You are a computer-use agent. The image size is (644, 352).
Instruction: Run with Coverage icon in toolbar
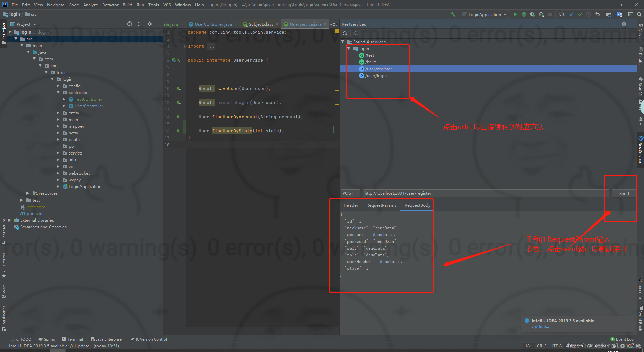tap(532, 14)
